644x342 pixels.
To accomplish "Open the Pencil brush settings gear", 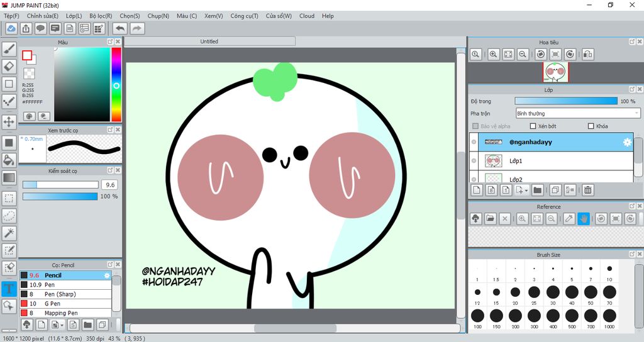I will click(107, 275).
